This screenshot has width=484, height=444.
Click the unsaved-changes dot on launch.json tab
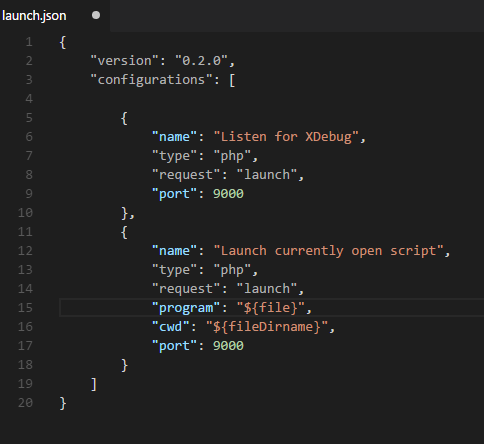(x=96, y=15)
